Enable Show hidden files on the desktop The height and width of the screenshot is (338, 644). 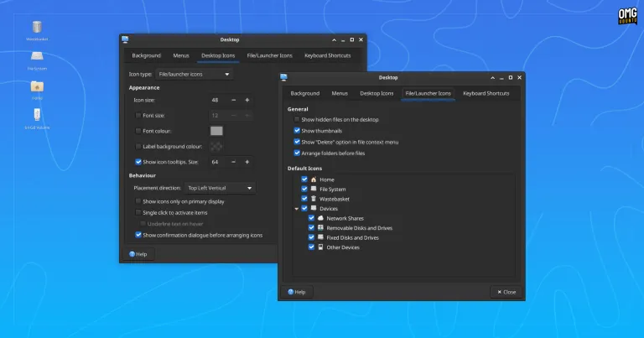[297, 119]
